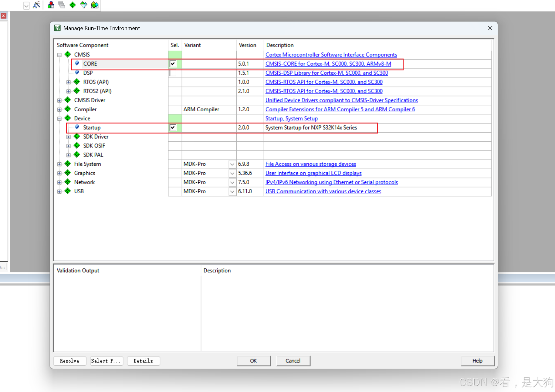Click the Device group diamond icon
Screen dimensions: 555x392
tap(68, 118)
